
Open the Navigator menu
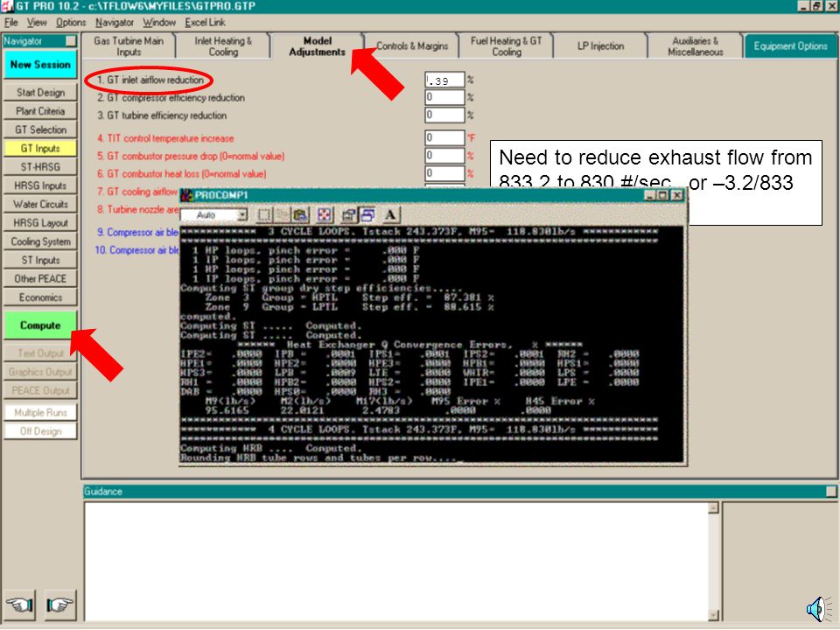point(115,23)
